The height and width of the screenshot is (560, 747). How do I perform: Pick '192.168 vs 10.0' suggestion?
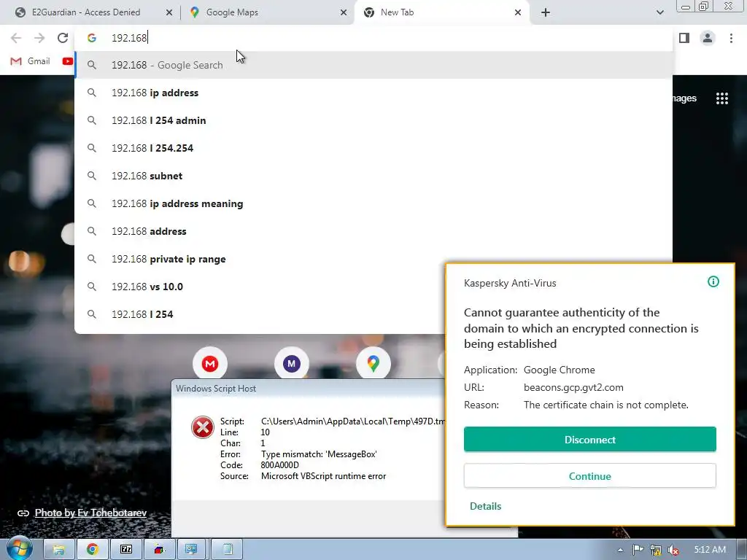tap(260, 287)
